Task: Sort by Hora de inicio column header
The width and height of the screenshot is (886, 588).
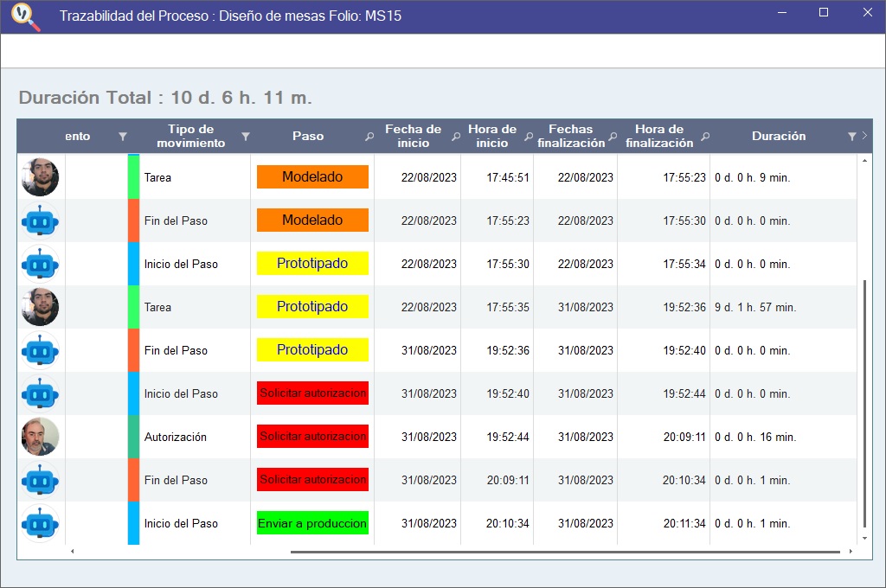Action: click(492, 136)
